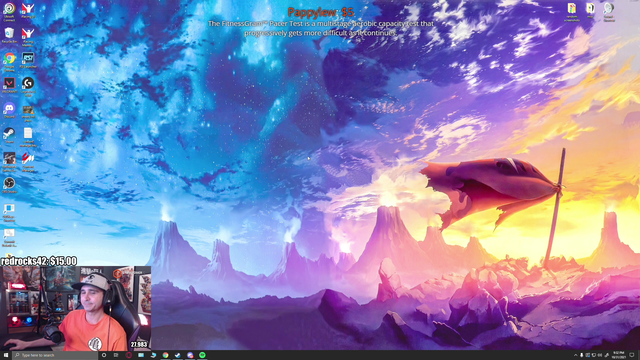Select the random screenshots folder top right
This screenshot has width=640, height=360.
572,12
